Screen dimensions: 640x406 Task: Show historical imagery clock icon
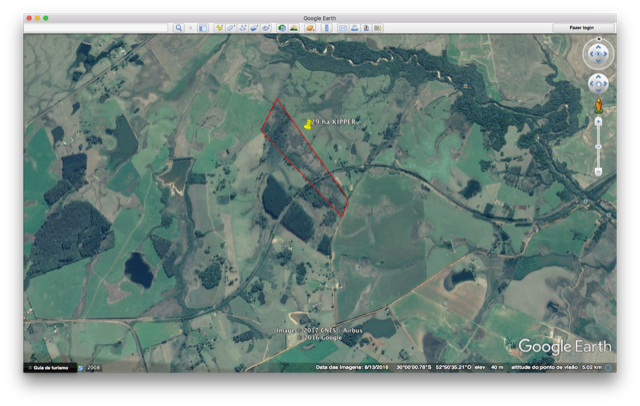282,28
